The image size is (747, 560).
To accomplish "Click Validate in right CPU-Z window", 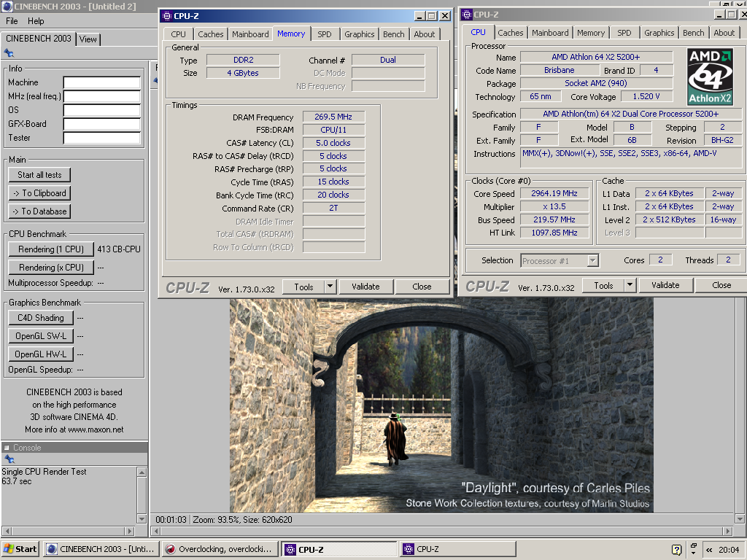I will (665, 285).
